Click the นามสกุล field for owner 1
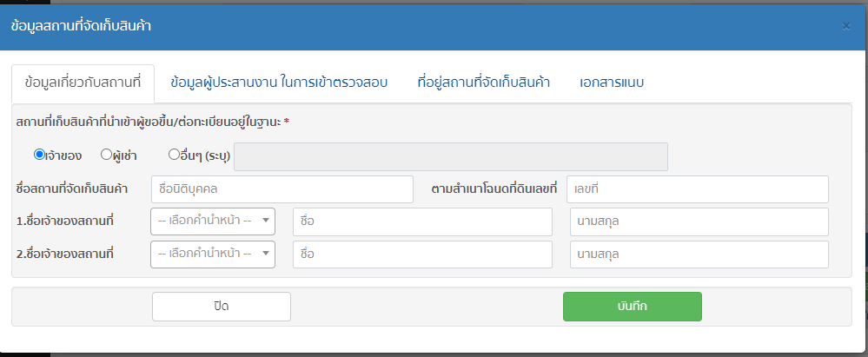The height and width of the screenshot is (357, 868). pos(699,222)
